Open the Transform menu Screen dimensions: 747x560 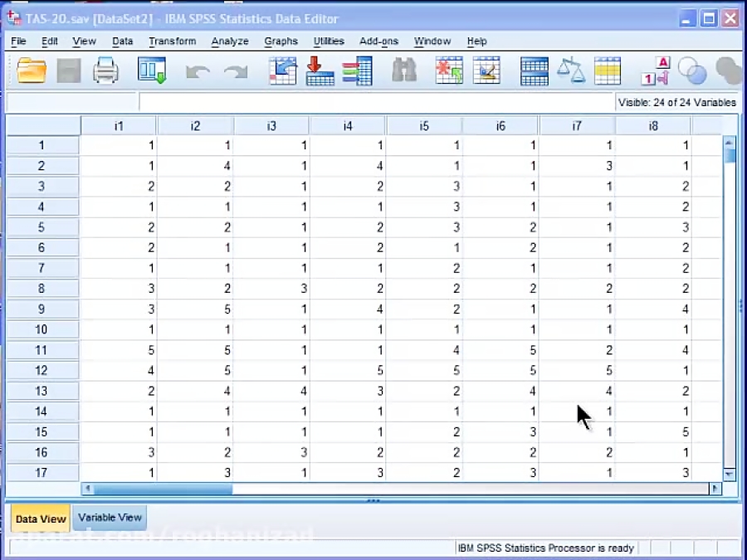172,41
